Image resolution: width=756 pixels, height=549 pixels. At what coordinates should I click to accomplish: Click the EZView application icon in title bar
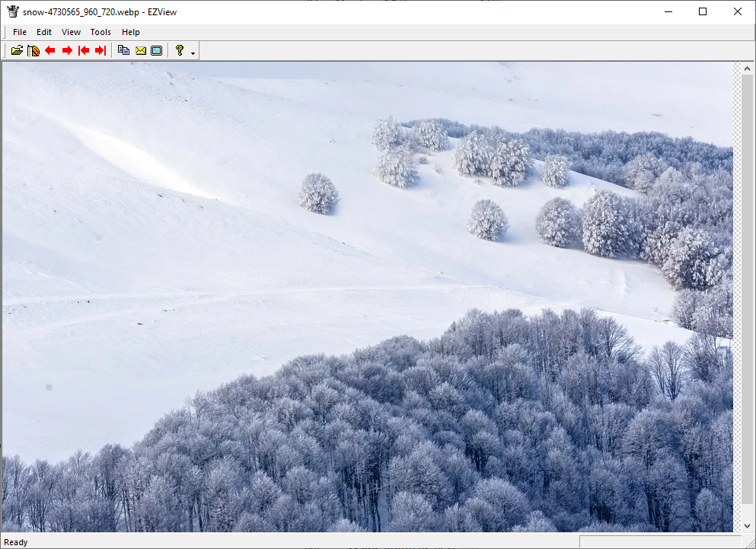pos(12,11)
